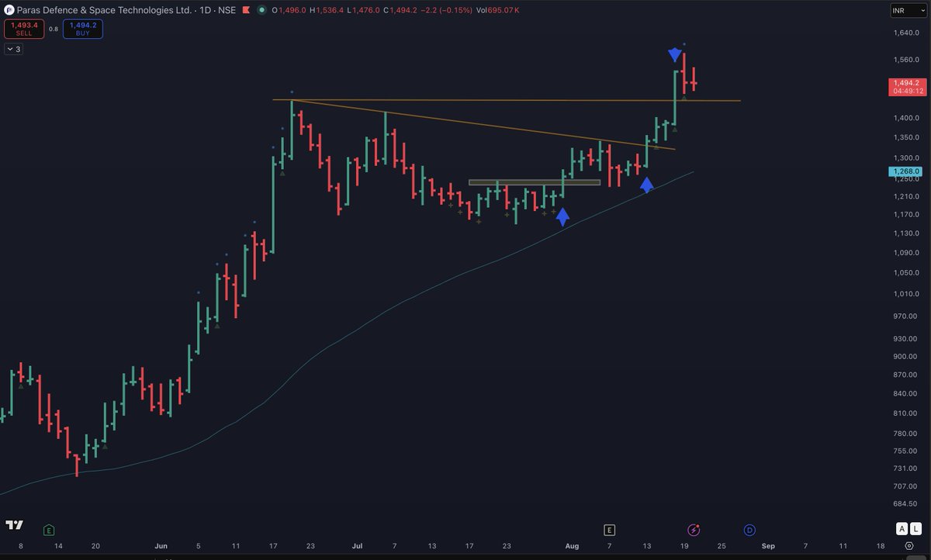This screenshot has width=931, height=560.
Task: Open the green earnings E marker in May
Action: click(49, 531)
